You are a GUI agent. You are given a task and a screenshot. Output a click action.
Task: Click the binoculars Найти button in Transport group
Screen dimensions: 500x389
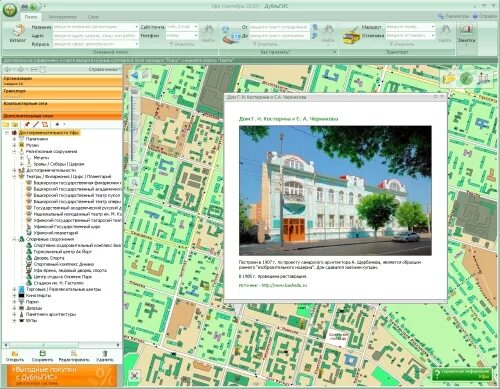point(445,34)
